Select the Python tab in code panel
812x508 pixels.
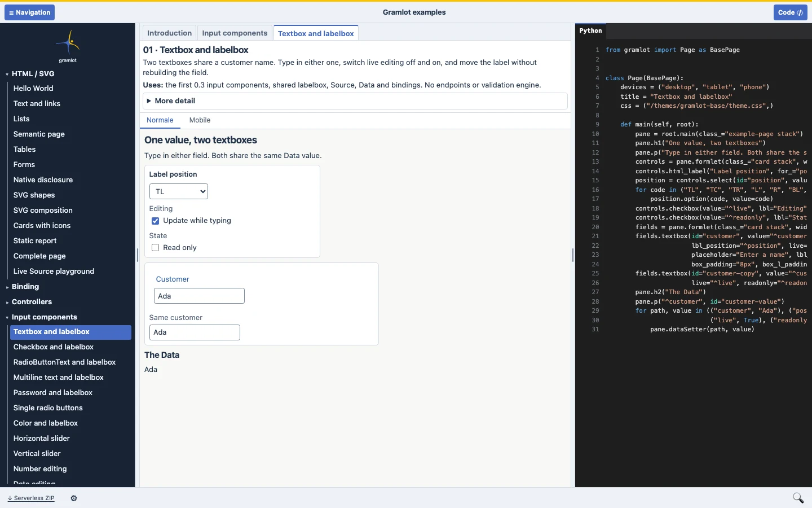[590, 31]
